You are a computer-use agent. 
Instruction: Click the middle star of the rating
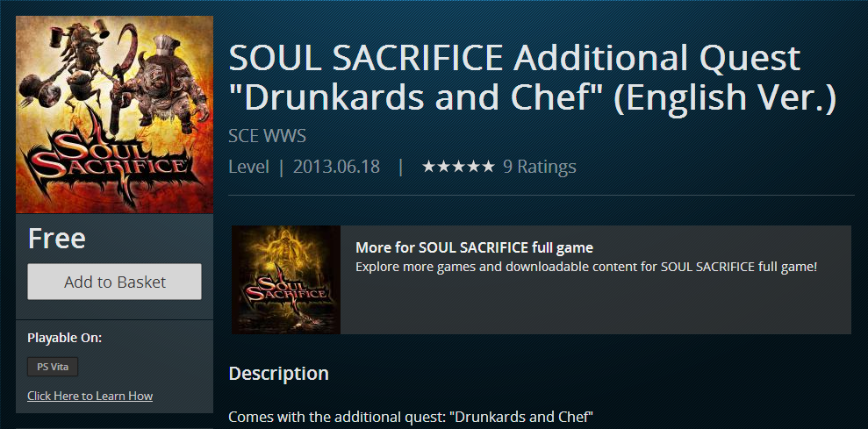click(x=458, y=167)
